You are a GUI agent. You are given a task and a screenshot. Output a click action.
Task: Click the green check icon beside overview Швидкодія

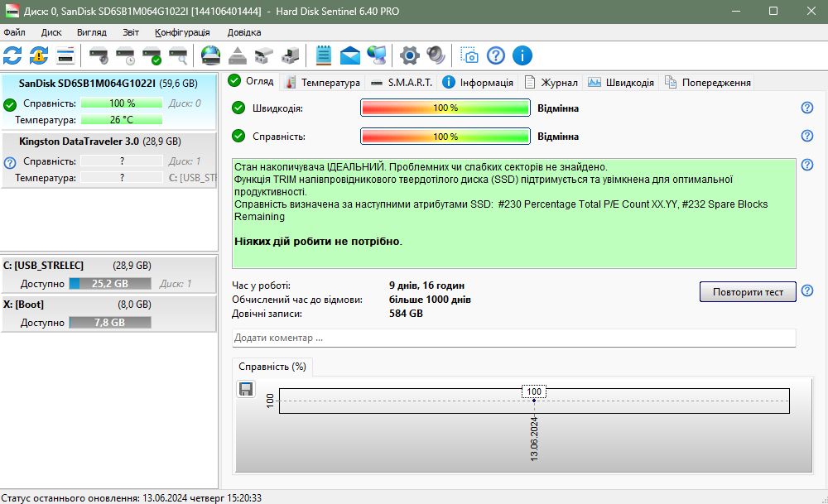tap(238, 108)
